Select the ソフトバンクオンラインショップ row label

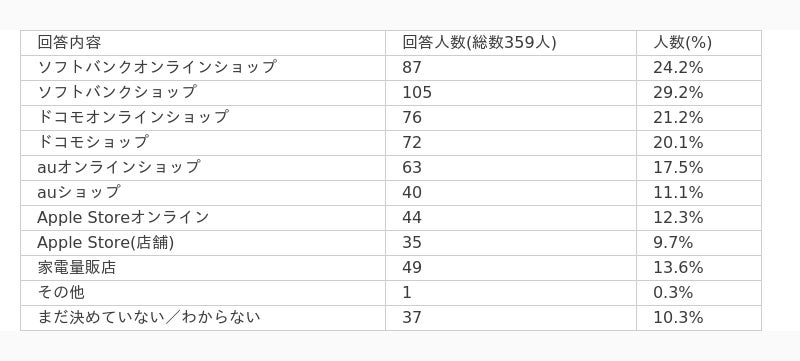[x=203, y=68]
